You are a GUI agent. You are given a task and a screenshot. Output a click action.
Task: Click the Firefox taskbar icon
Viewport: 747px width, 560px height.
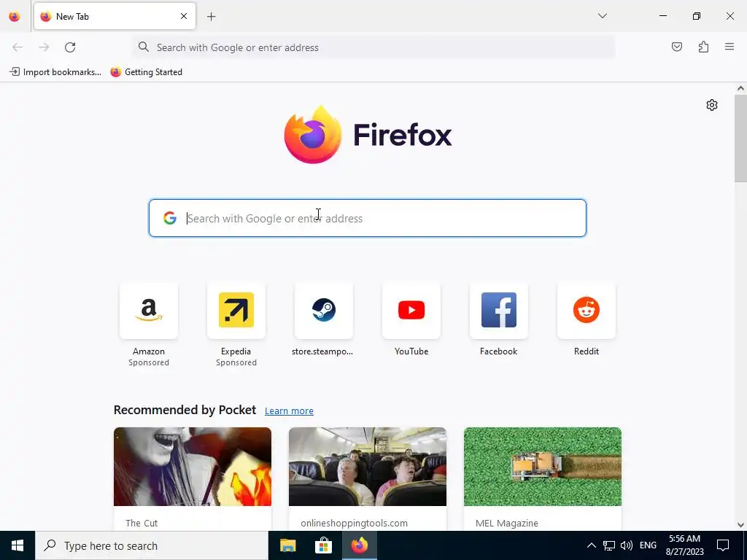359,545
